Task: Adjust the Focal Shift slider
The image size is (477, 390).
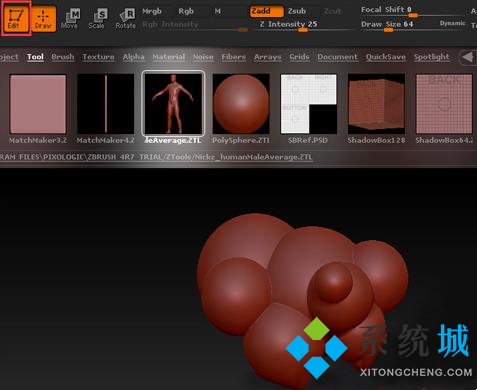Action: coord(412,11)
